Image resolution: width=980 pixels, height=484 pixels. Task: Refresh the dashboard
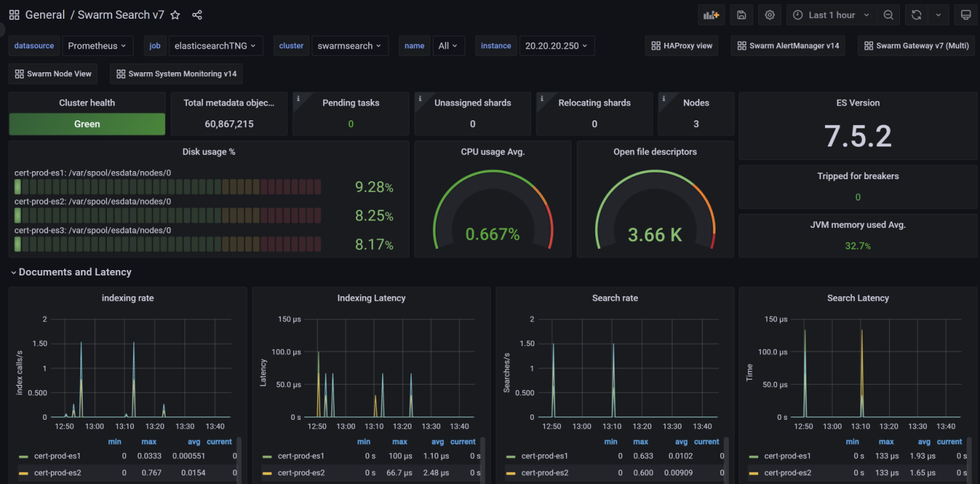click(917, 15)
